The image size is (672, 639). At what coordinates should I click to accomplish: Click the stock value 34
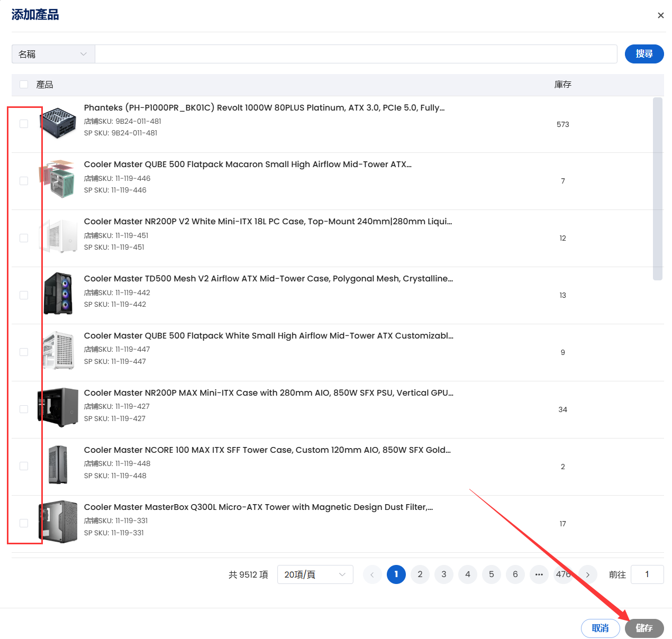(562, 409)
